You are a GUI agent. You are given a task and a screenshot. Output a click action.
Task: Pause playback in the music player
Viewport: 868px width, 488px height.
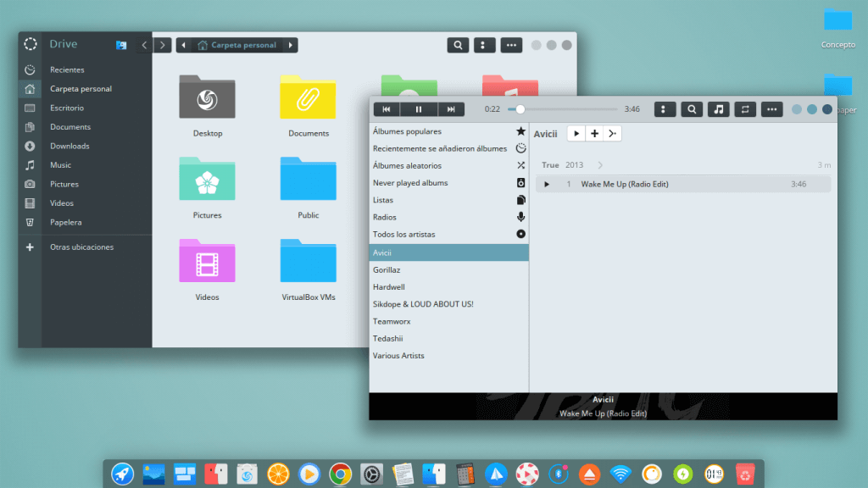pos(419,109)
